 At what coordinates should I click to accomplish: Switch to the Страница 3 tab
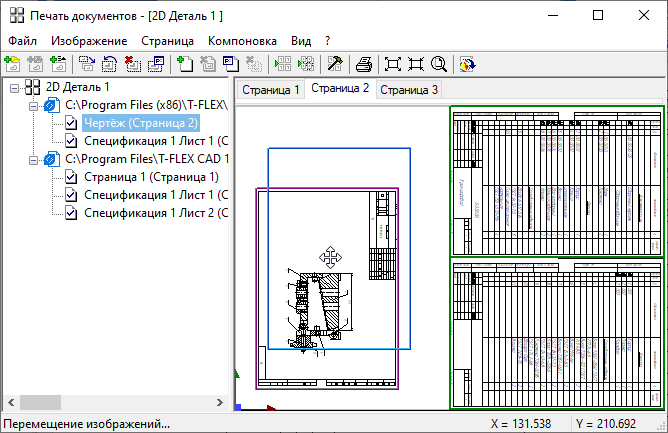coord(409,90)
